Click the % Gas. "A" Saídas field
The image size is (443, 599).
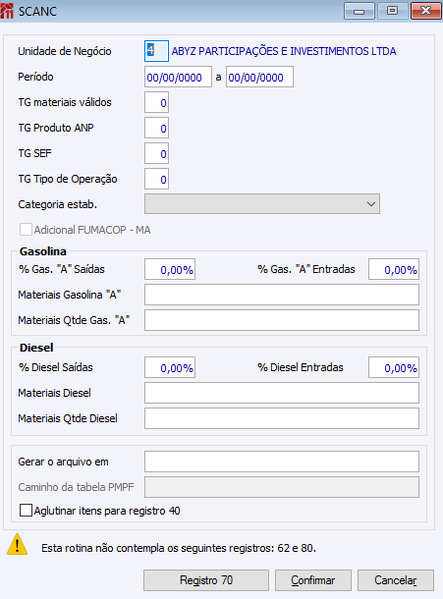(170, 269)
